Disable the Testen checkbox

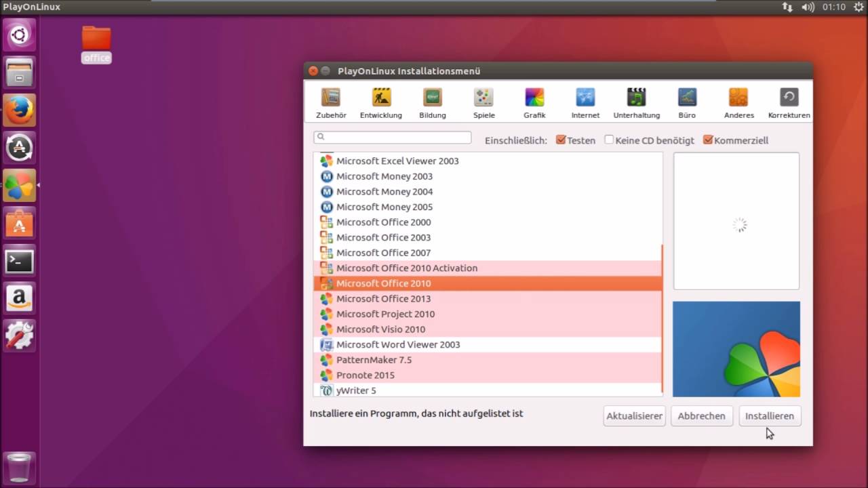[x=561, y=140]
